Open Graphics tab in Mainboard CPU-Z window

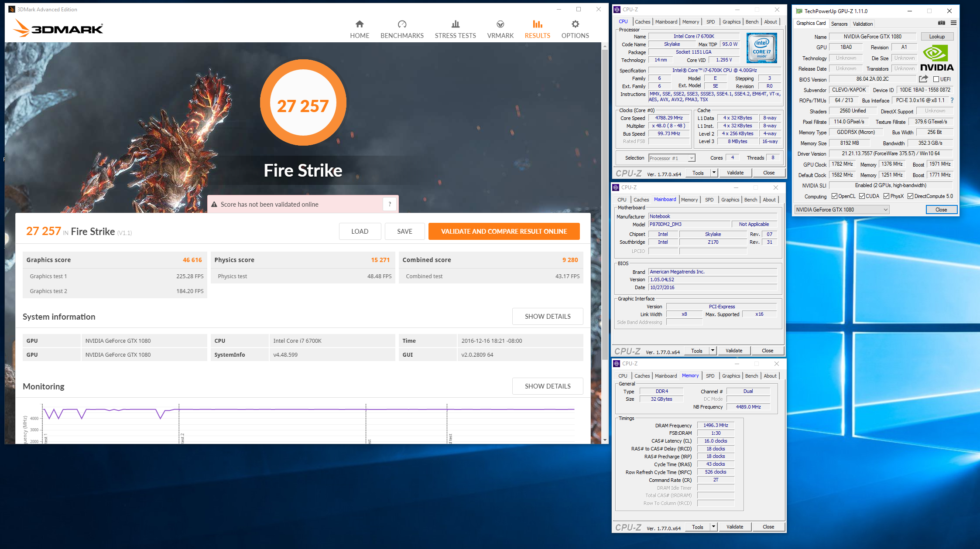coord(730,200)
